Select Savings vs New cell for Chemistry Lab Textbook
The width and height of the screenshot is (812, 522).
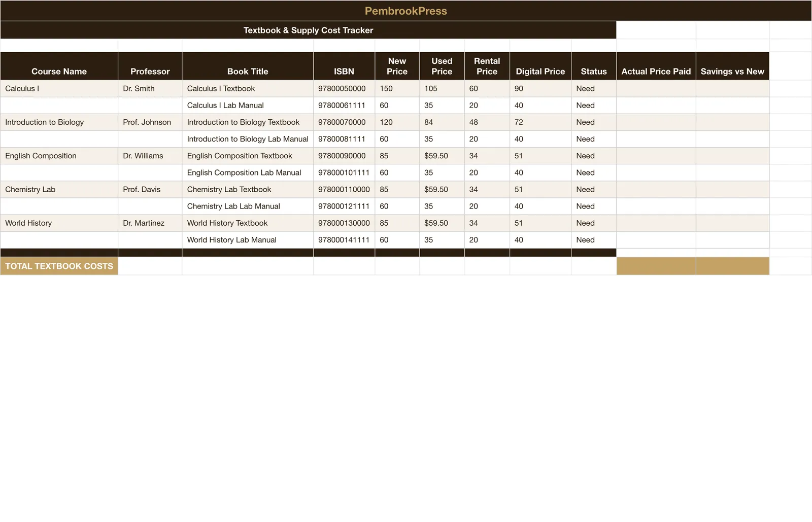(732, 189)
